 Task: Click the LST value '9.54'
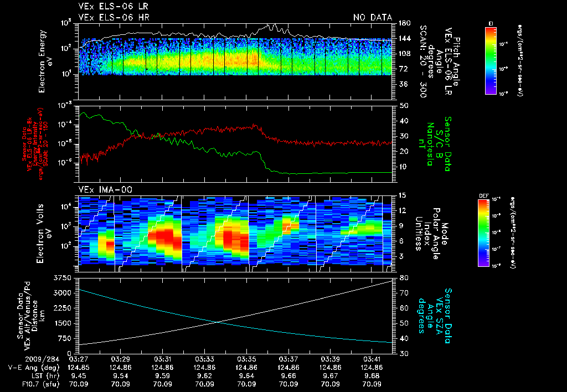tap(120, 376)
